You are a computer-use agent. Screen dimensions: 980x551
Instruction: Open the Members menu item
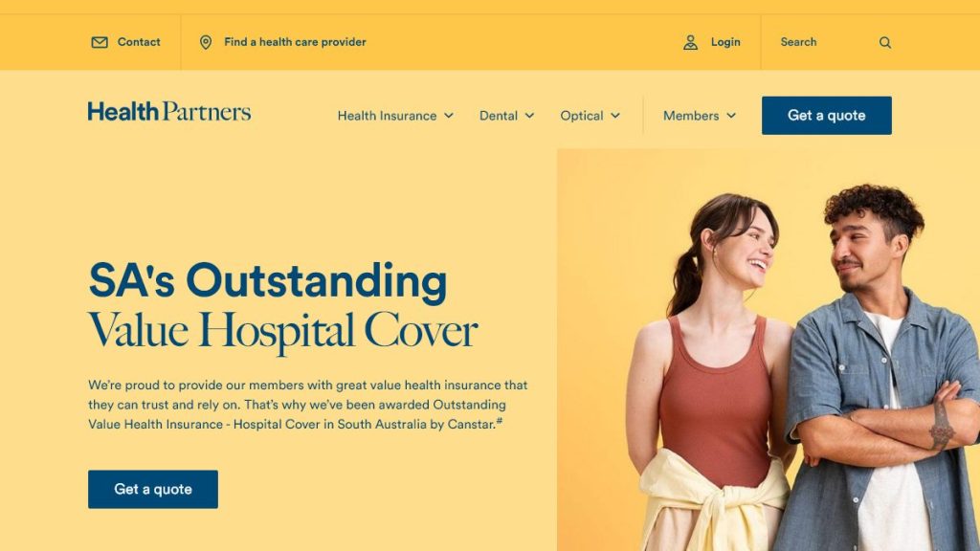tap(691, 116)
